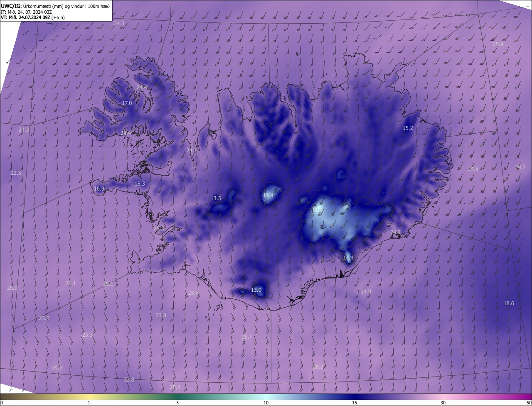
Task: Click the 16.9 value on the map
Action: pos(99,189)
